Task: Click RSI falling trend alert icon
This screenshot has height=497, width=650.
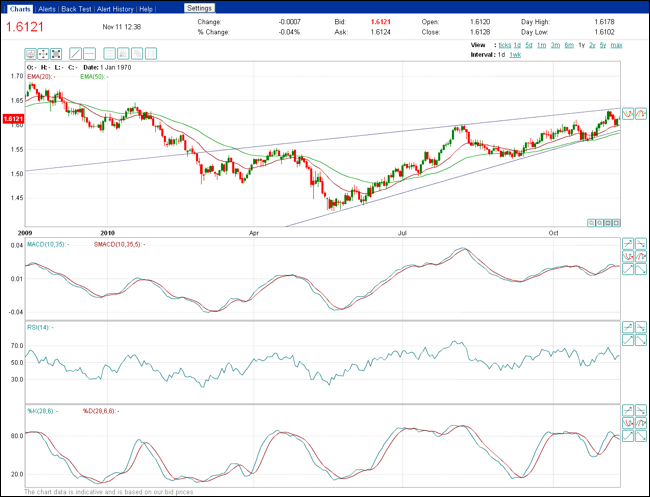Action: (x=641, y=340)
